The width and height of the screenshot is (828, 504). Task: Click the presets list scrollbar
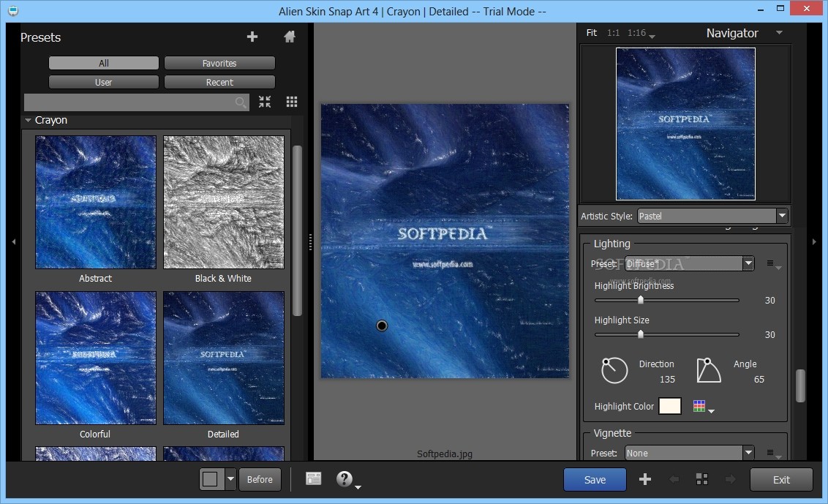tap(297, 230)
